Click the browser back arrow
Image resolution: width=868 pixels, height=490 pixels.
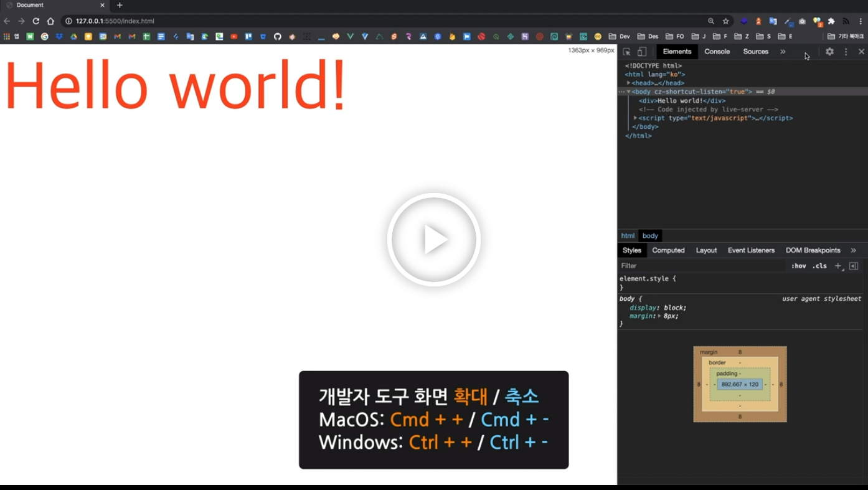click(x=7, y=21)
